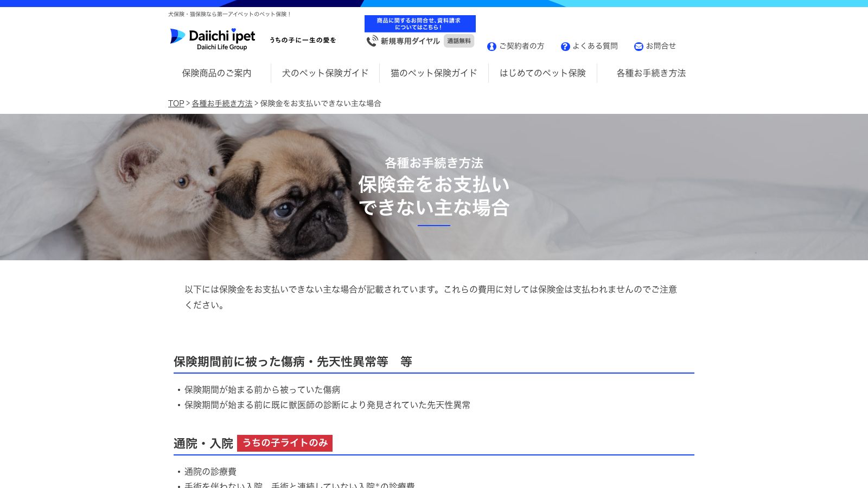868x488 pixels.
Task: Open はじめてのペット保険 menu
Action: (x=542, y=73)
